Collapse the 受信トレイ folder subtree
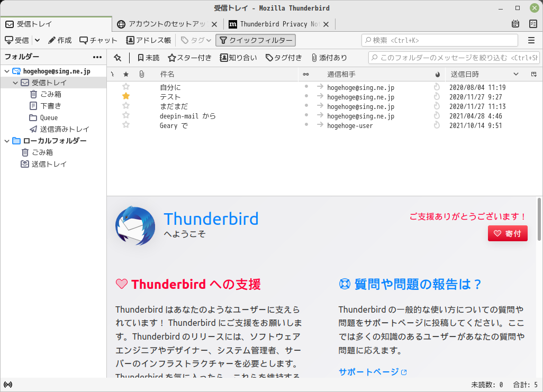 point(15,83)
